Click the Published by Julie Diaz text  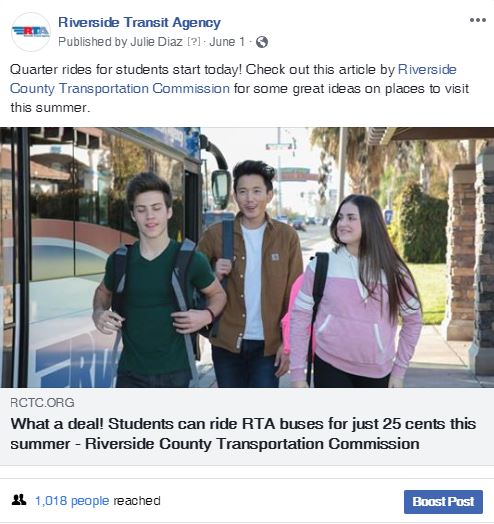120,42
